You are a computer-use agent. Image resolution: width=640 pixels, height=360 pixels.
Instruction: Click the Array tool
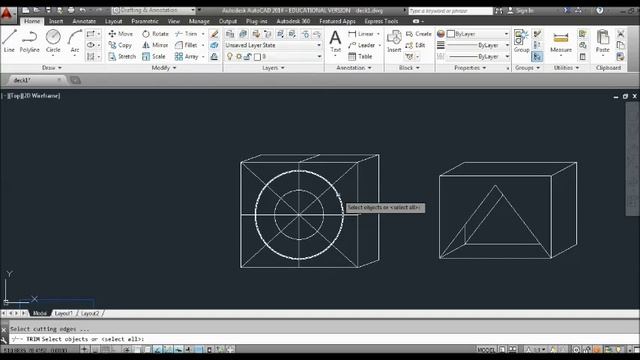click(187, 56)
